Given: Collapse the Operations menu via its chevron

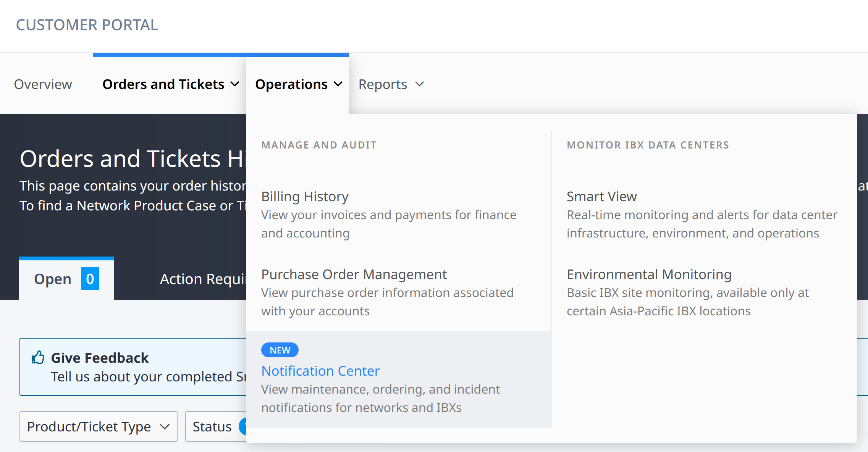Looking at the screenshot, I should [x=338, y=84].
